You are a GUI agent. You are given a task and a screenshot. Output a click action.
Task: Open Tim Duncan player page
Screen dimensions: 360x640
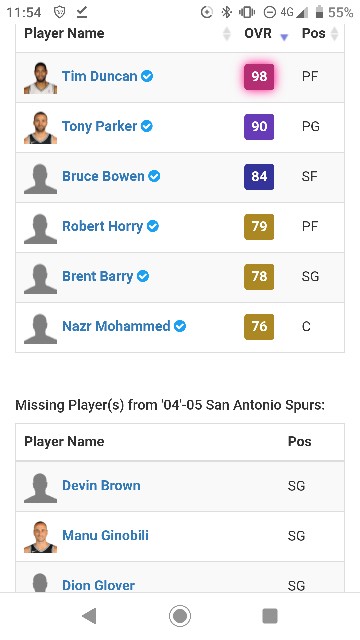coord(100,76)
